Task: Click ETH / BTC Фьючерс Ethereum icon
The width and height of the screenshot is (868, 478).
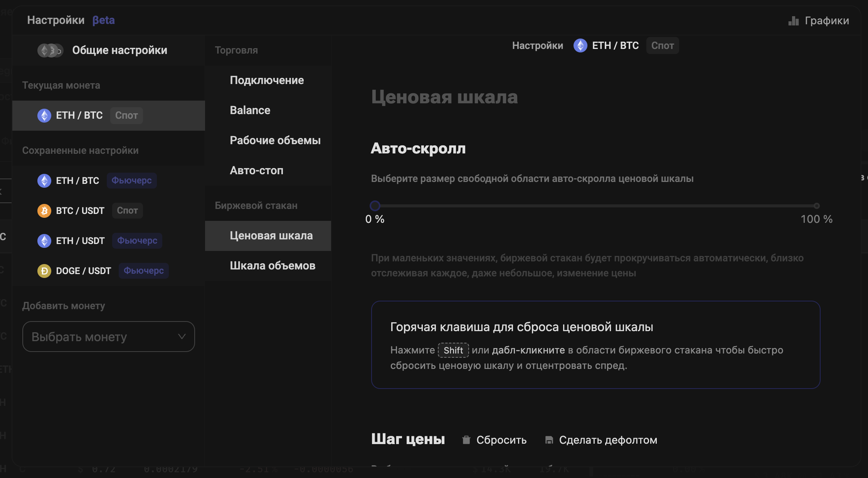Action: pos(44,181)
